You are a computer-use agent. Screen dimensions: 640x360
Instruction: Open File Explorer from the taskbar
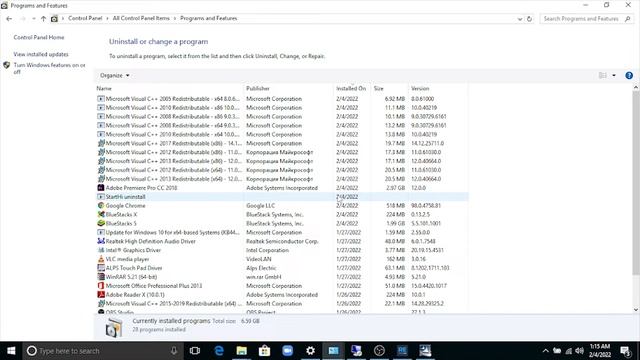242,351
